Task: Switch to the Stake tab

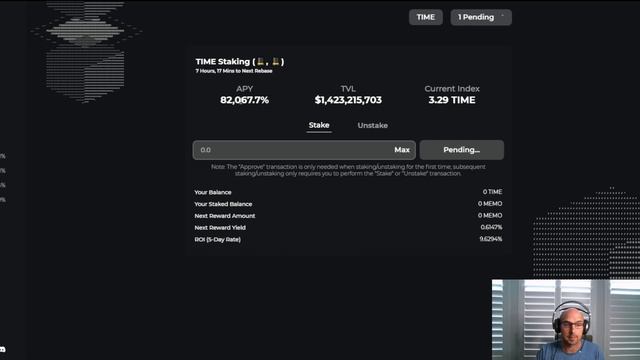Action: [319, 125]
